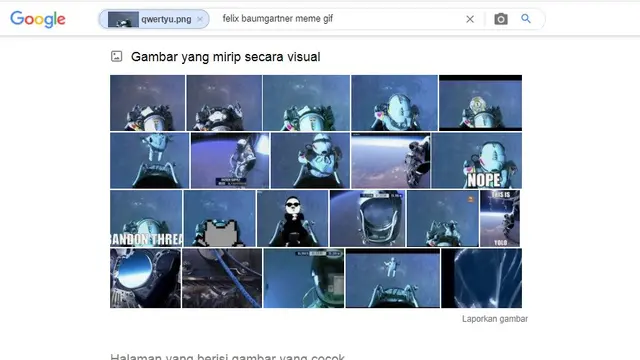The width and height of the screenshot is (640, 360).
Task: Open the astronaut falling above capsule thumbnail
Action: [x=393, y=278]
